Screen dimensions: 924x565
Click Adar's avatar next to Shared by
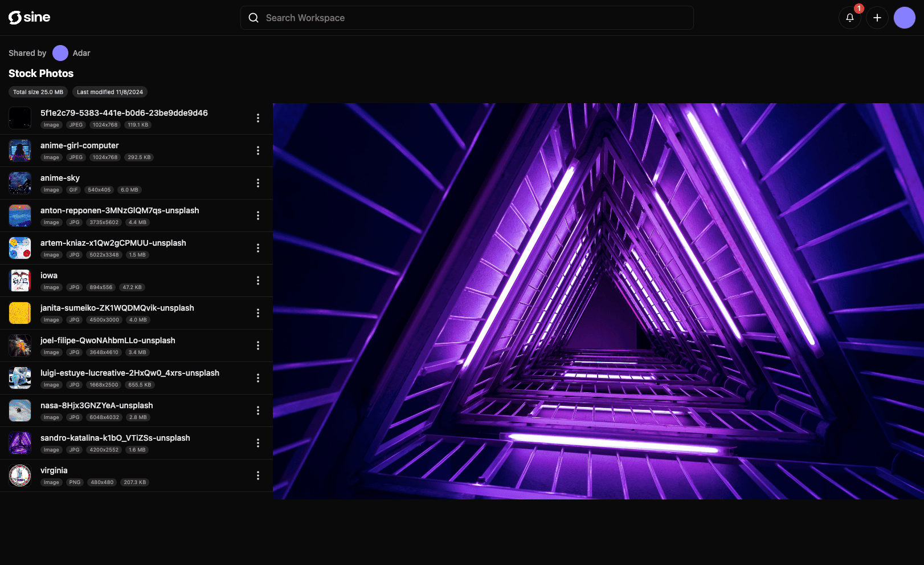pyautogui.click(x=60, y=53)
